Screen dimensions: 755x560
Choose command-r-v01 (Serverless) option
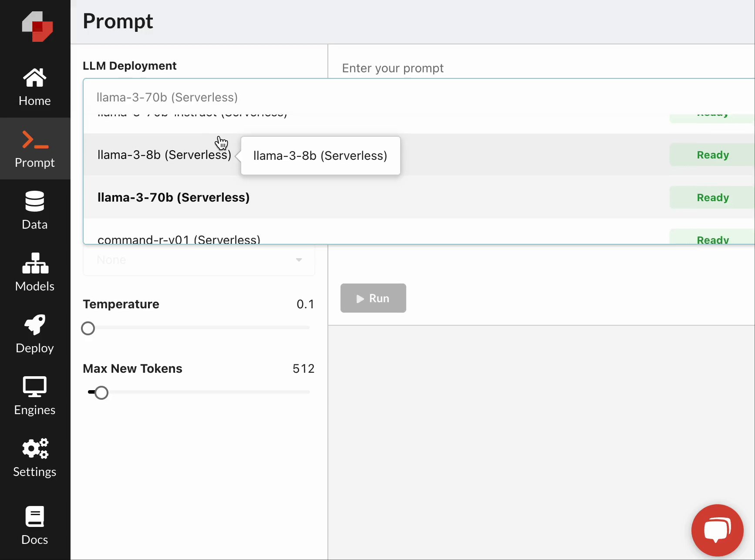click(418, 232)
